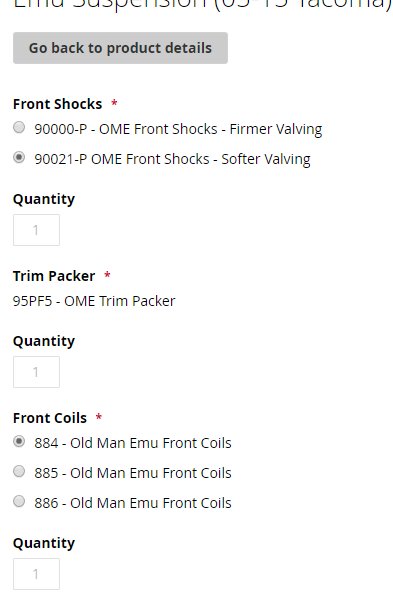
Task: Focus the Front Coils quantity field
Action: coord(36,574)
